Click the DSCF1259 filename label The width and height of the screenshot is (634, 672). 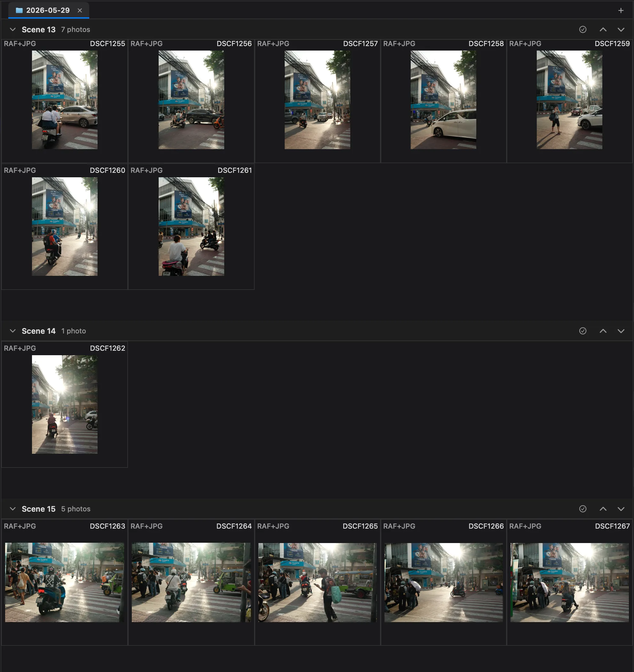(612, 44)
